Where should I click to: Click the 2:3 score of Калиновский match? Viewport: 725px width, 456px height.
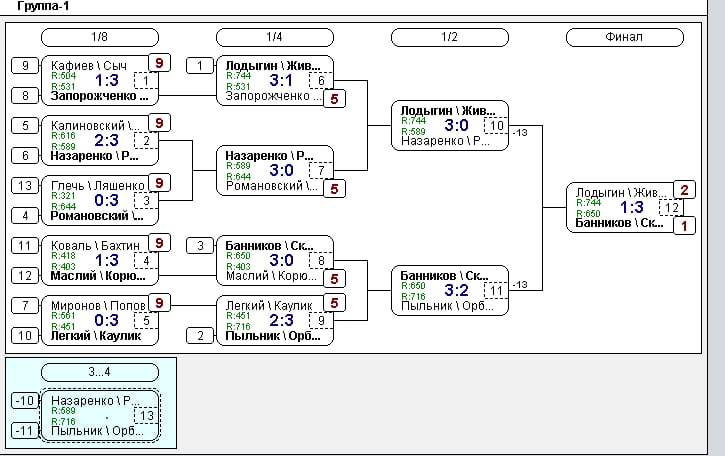pyautogui.click(x=107, y=141)
